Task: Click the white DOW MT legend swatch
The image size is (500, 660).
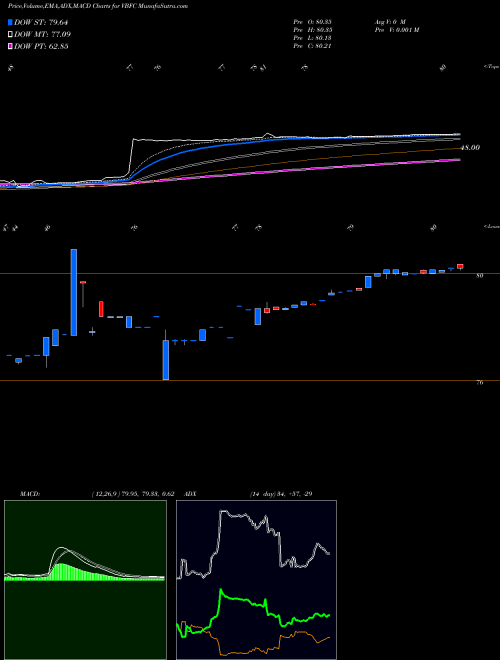Action: pyautogui.click(x=10, y=35)
